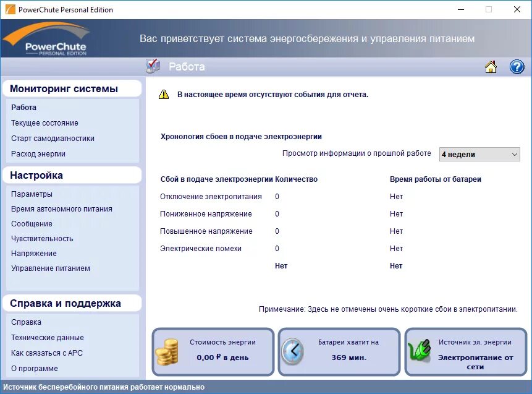Collapse the "Справка и поддержка" section

(x=72, y=302)
